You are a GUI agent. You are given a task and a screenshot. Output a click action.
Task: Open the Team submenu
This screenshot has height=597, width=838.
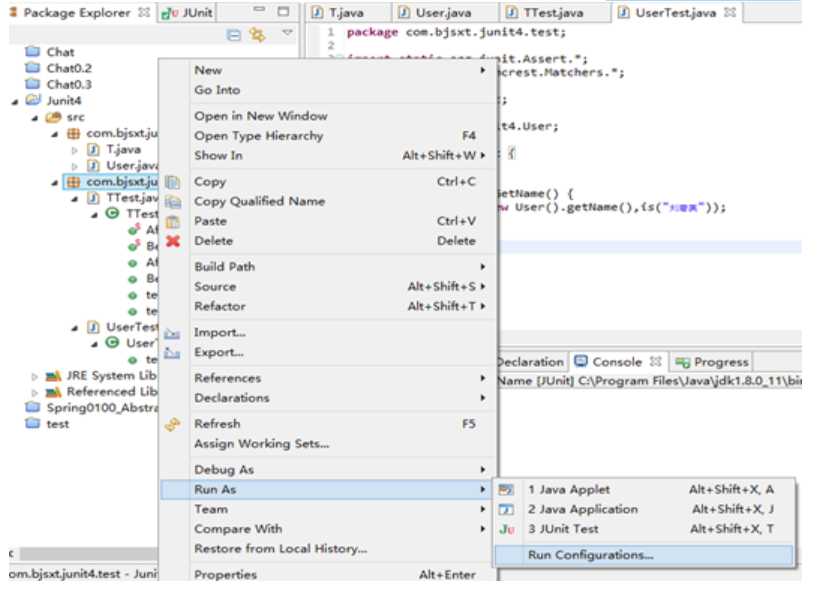[328, 509]
